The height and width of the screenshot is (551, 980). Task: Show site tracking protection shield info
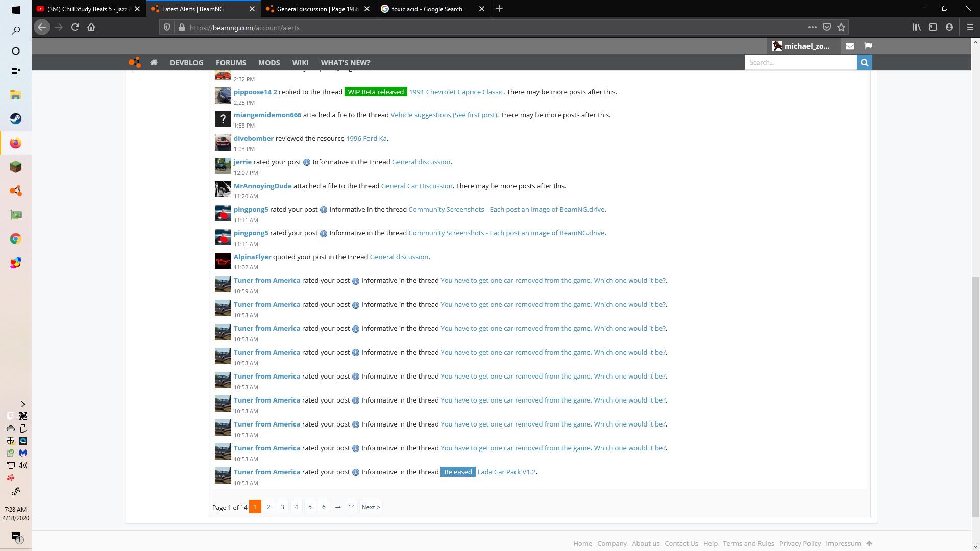coord(167,27)
